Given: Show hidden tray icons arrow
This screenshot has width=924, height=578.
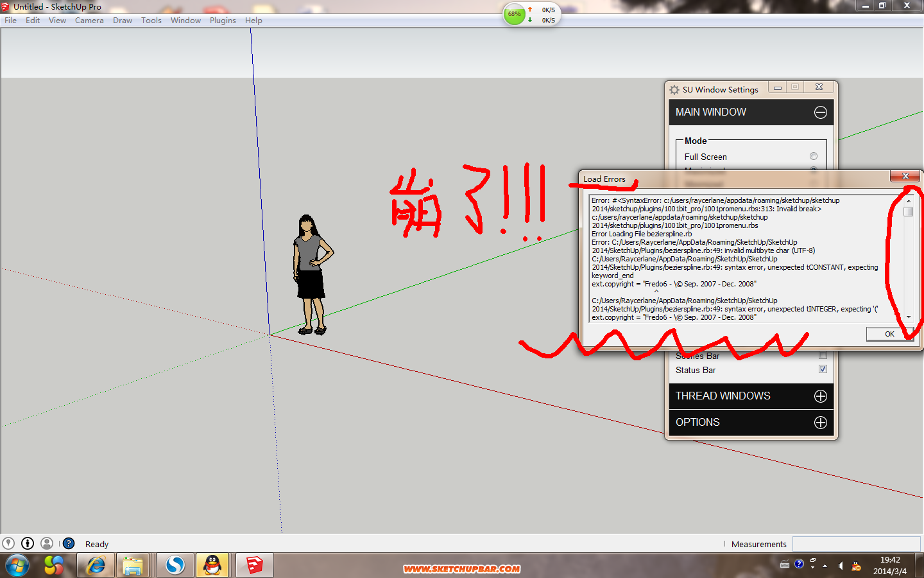Looking at the screenshot, I should click(x=825, y=566).
